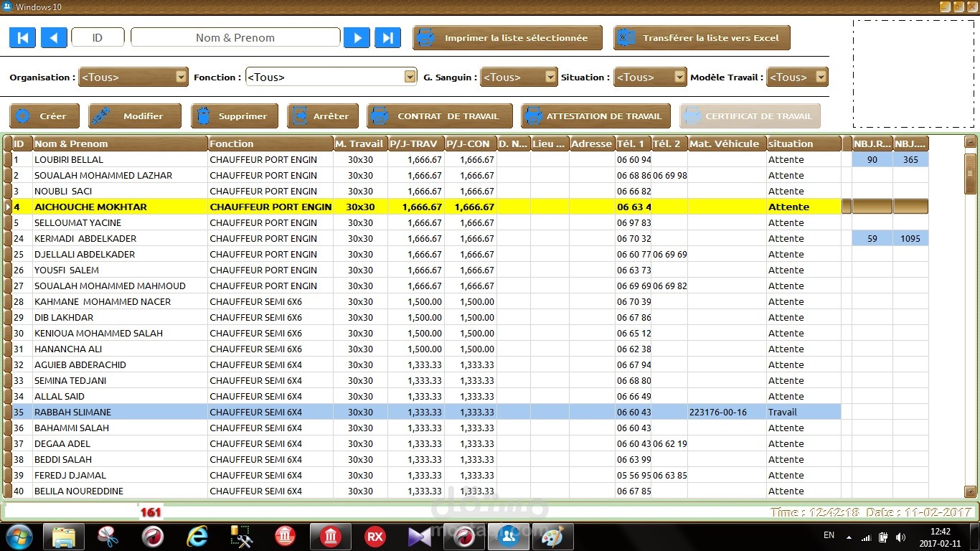Click the Adresse column header
Screen dimensions: 980x551
coord(592,143)
